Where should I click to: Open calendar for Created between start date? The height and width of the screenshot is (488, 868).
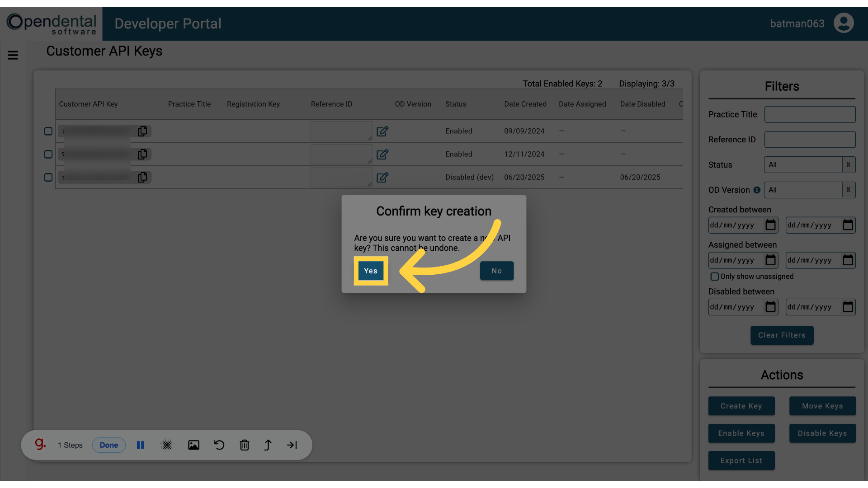(x=770, y=225)
